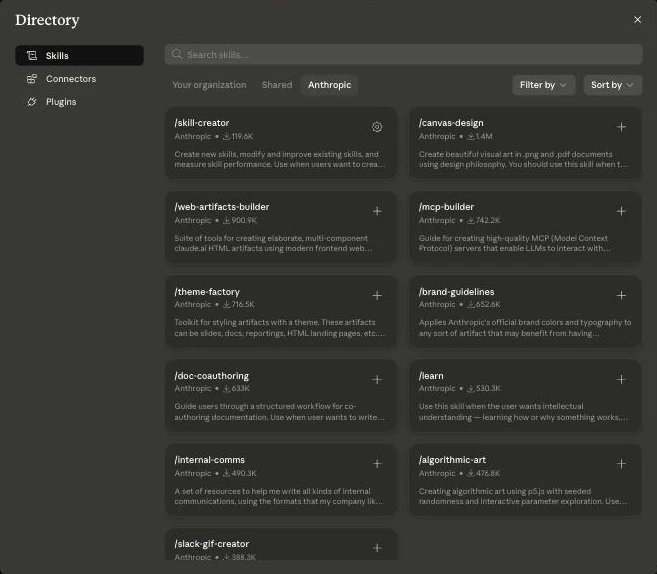Viewport: 657px width, 574px height.
Task: Add the theme-factory skill with plus icon
Action: pyautogui.click(x=377, y=295)
